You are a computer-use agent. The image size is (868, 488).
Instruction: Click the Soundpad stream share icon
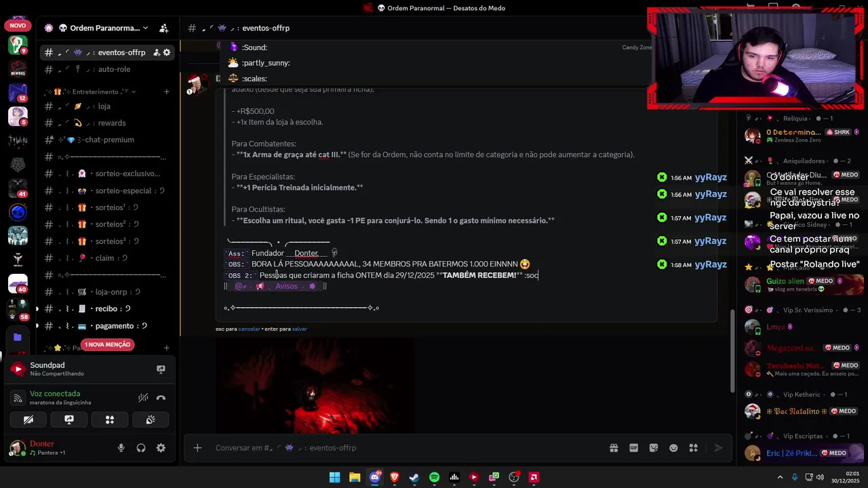pos(161,369)
